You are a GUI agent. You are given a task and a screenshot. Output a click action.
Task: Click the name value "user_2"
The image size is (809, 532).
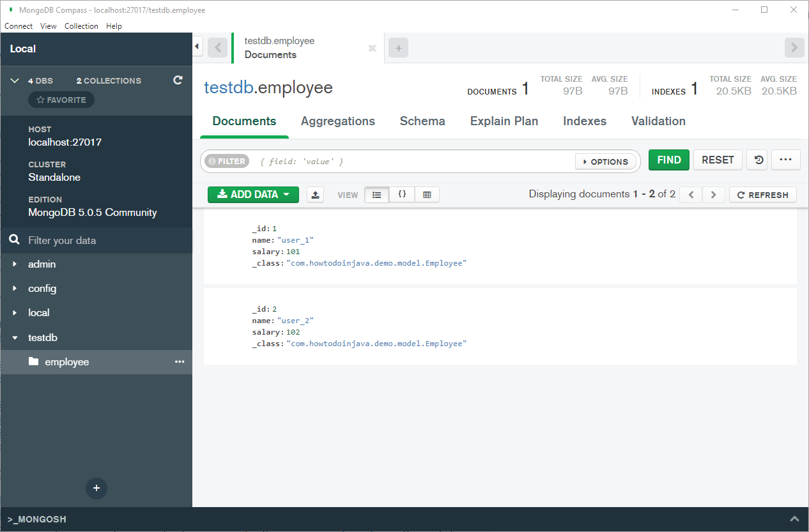click(295, 321)
